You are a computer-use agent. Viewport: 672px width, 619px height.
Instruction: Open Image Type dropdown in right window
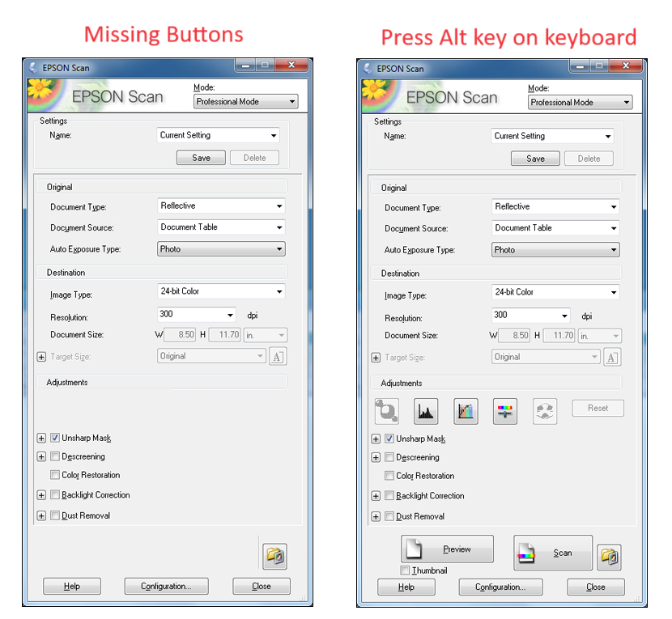[555, 292]
